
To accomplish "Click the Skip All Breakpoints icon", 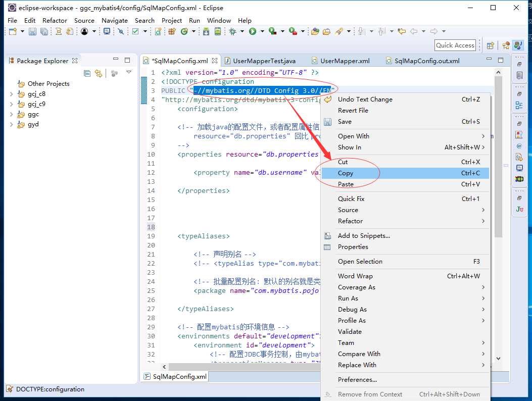I will pyautogui.click(x=121, y=31).
